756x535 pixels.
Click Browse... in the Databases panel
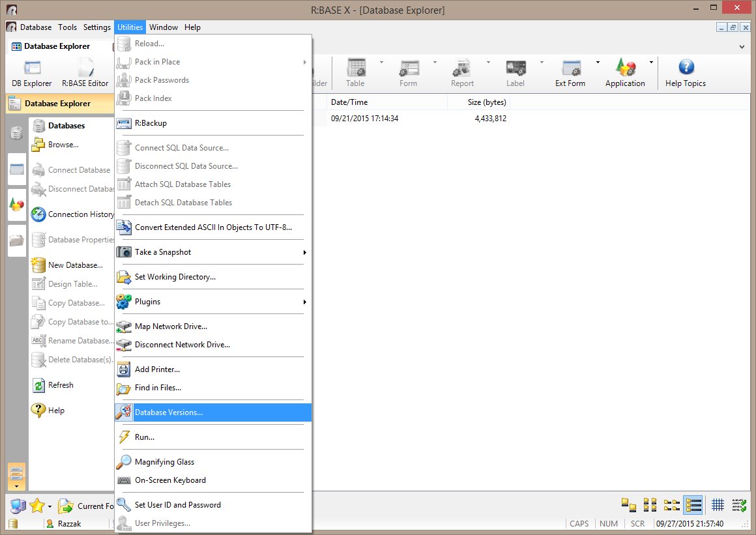tap(63, 145)
